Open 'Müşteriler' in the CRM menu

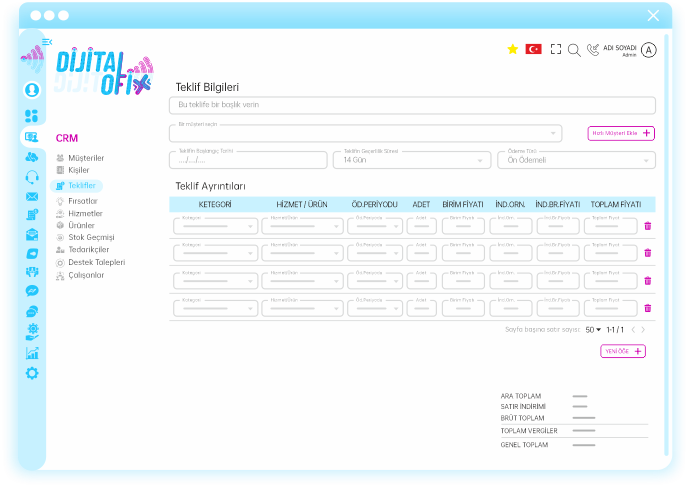(85, 158)
